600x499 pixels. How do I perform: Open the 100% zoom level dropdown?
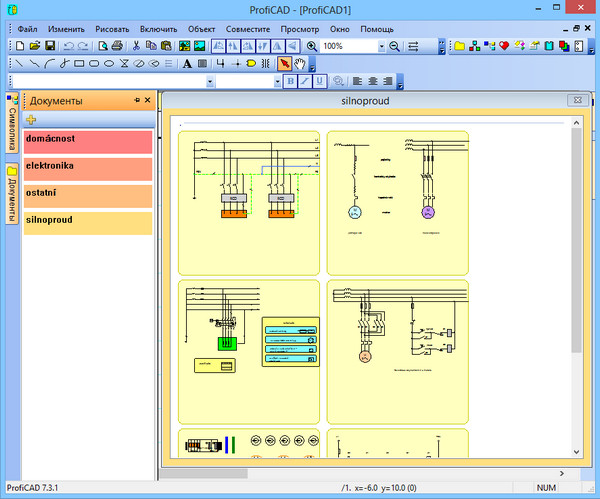coord(381,46)
